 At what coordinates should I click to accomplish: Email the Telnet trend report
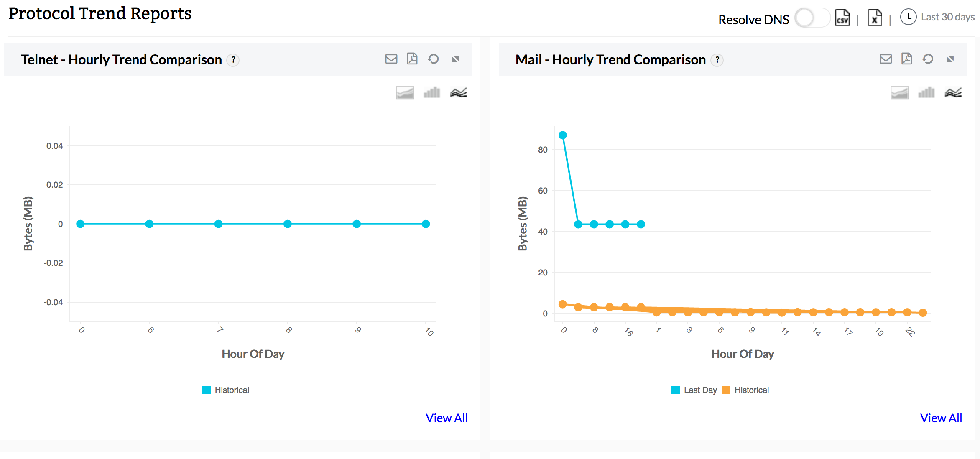coord(391,59)
